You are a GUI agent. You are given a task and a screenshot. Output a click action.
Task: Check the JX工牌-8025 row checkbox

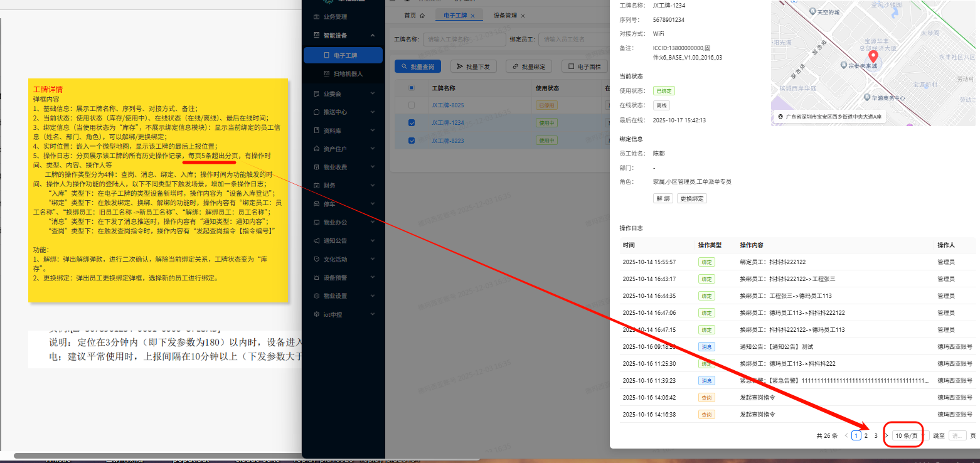(x=411, y=105)
